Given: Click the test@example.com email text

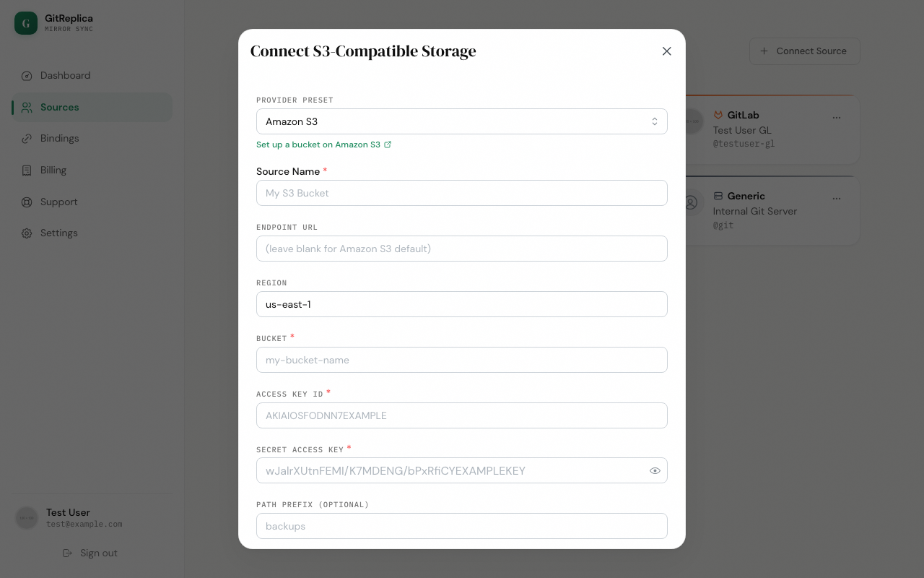Looking at the screenshot, I should [84, 524].
